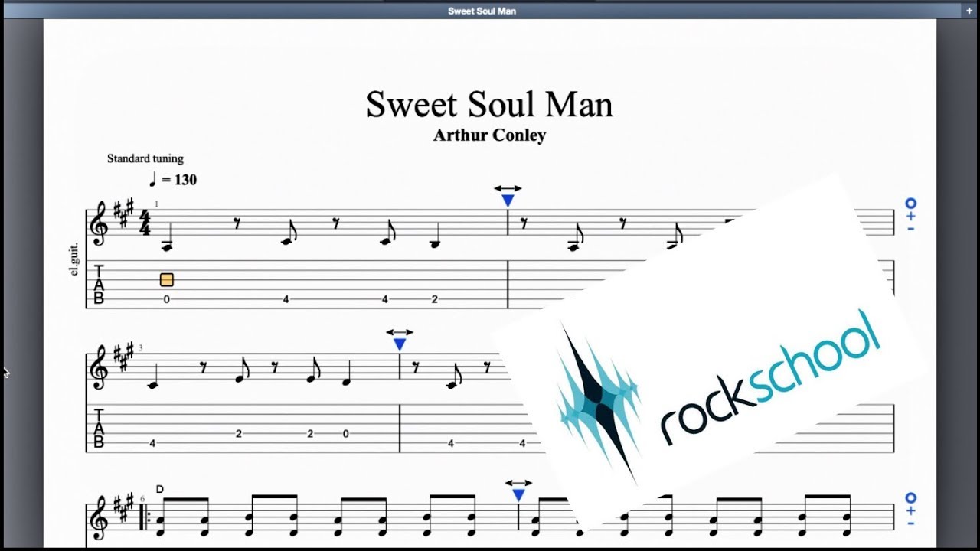The height and width of the screenshot is (551, 980).
Task: Select the blue bar-width marker after bar 1
Action: tap(508, 201)
